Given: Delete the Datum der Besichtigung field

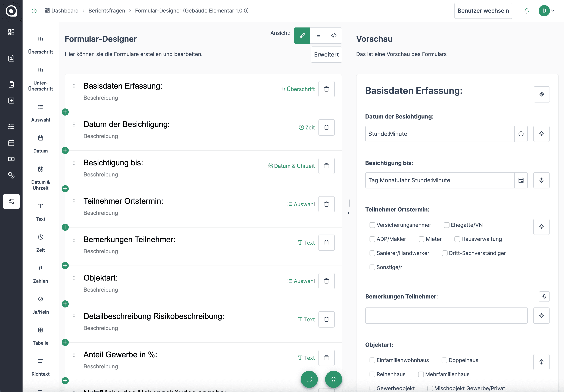Looking at the screenshot, I should pos(326,127).
